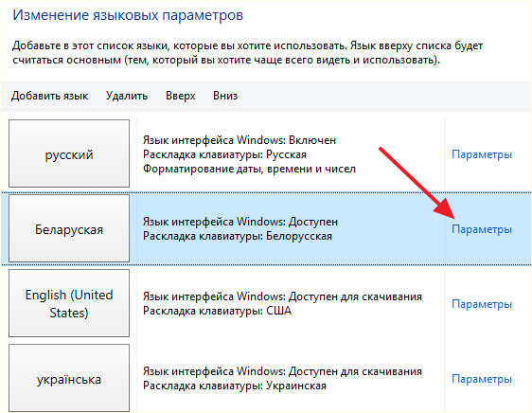The image size is (532, 413).
Task: Move the language down with Вниз
Action: 225,96
